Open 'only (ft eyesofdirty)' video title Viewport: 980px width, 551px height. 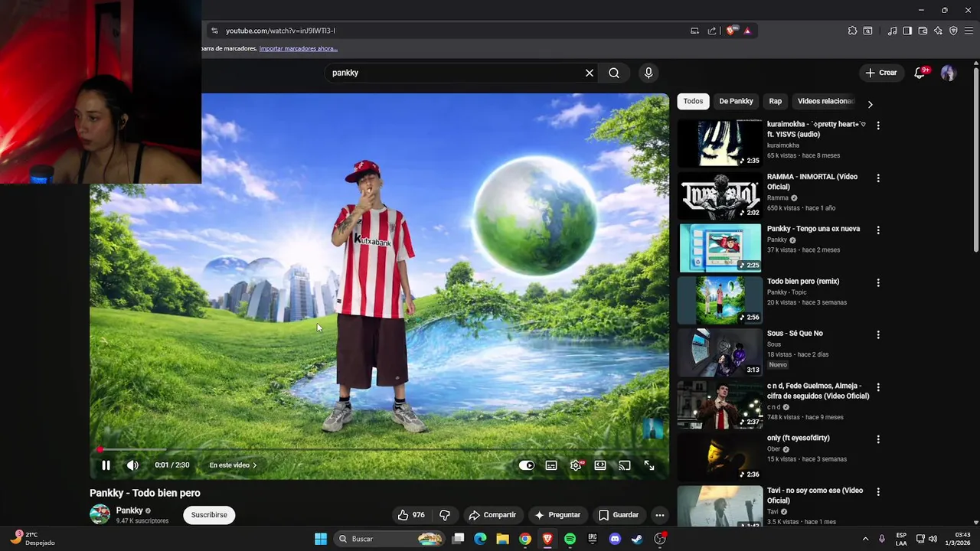[799, 438]
